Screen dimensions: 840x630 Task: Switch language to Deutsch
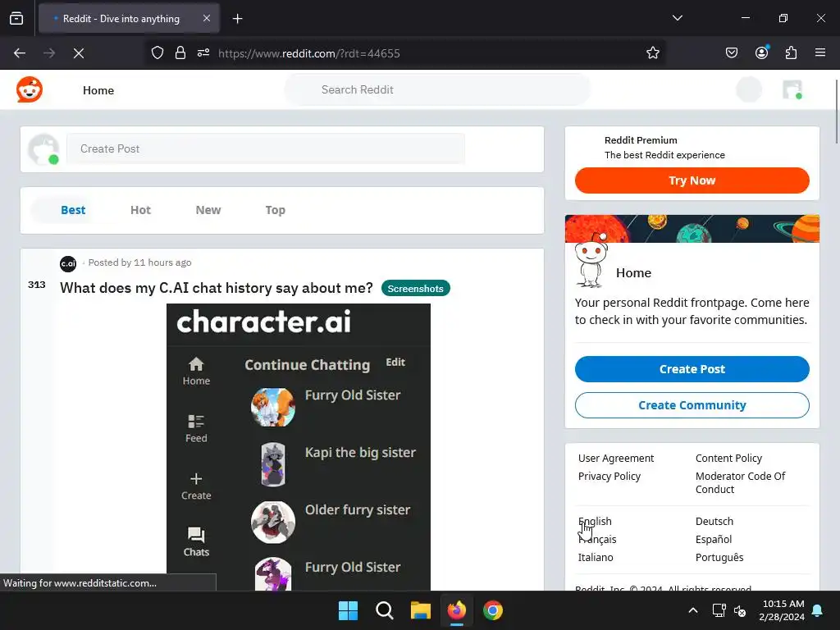(714, 521)
